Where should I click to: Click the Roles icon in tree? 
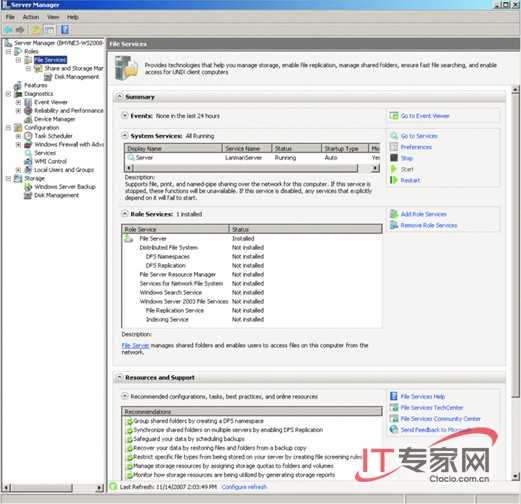pyautogui.click(x=18, y=51)
